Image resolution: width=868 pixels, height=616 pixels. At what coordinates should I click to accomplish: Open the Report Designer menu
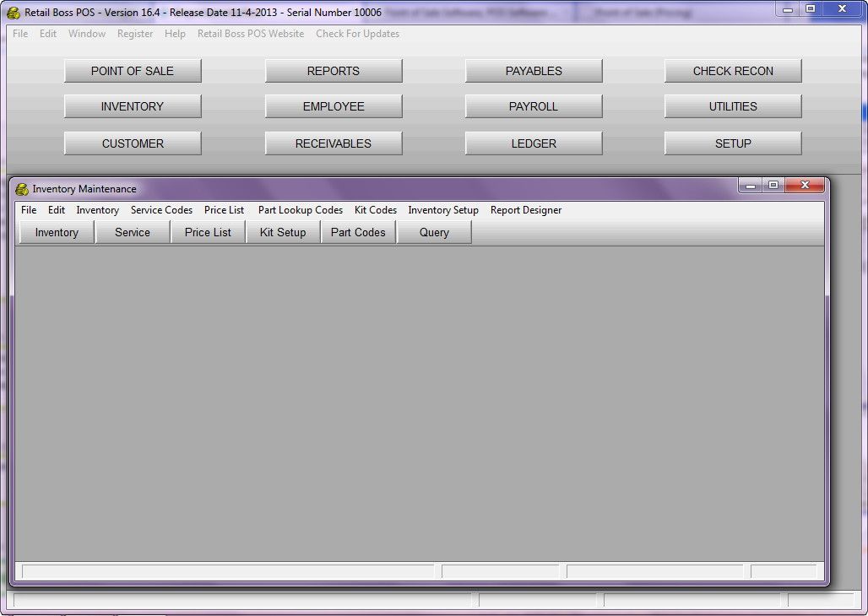(526, 210)
